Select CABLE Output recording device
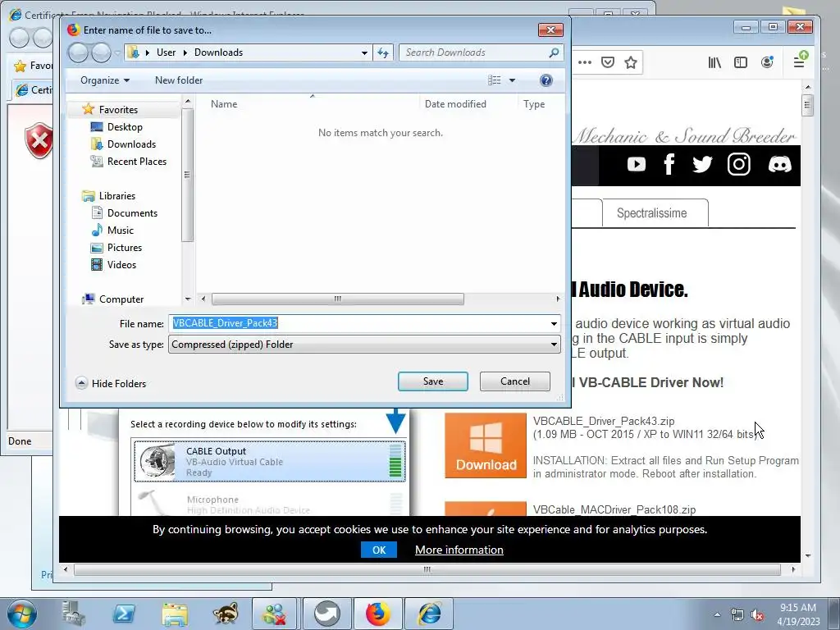Screen dimensions: 840x630 click(x=269, y=461)
